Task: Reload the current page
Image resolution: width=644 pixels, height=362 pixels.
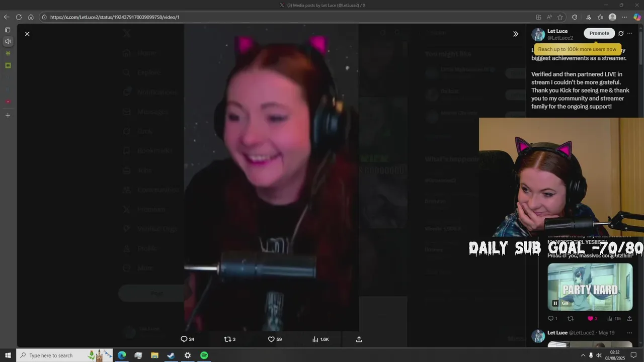Action: [19, 17]
